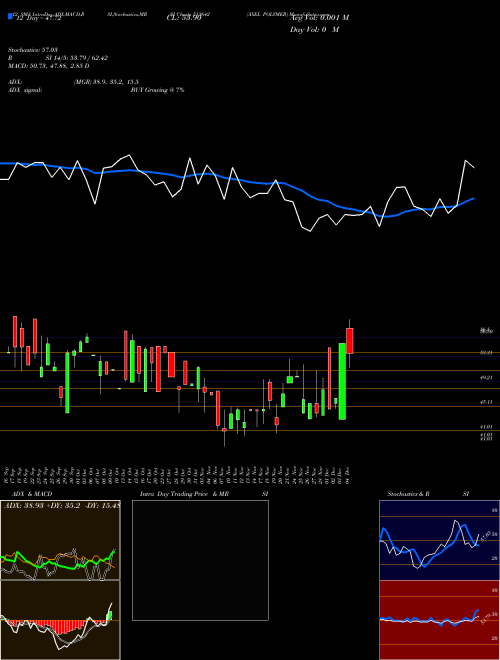Click the blue 12 Day legend square
500x660 pixels.
pyautogui.click(x=10, y=17)
